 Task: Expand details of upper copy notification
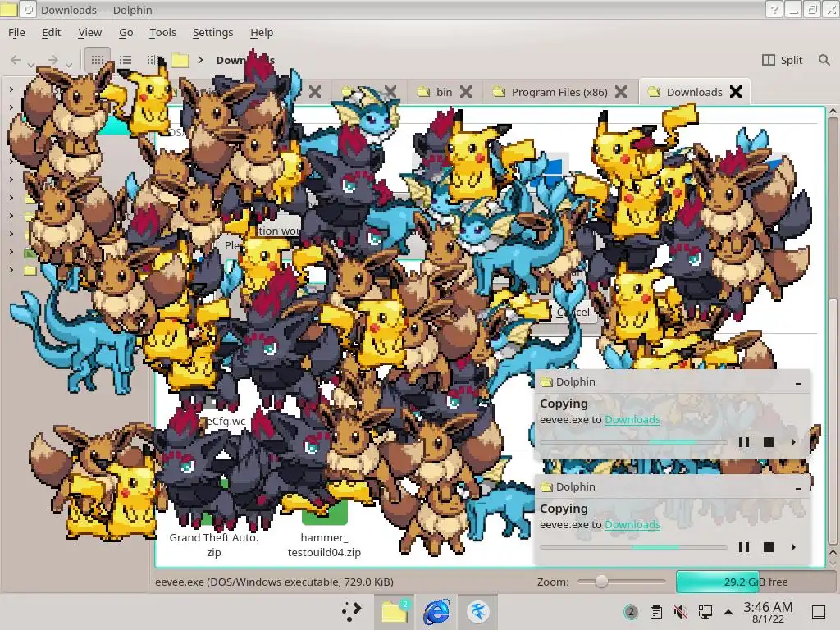click(793, 442)
